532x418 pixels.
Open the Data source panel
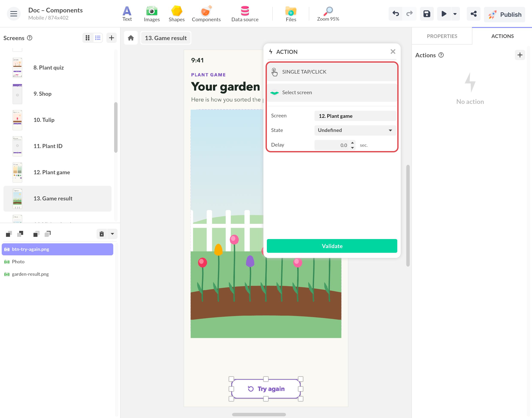pyautogui.click(x=245, y=14)
